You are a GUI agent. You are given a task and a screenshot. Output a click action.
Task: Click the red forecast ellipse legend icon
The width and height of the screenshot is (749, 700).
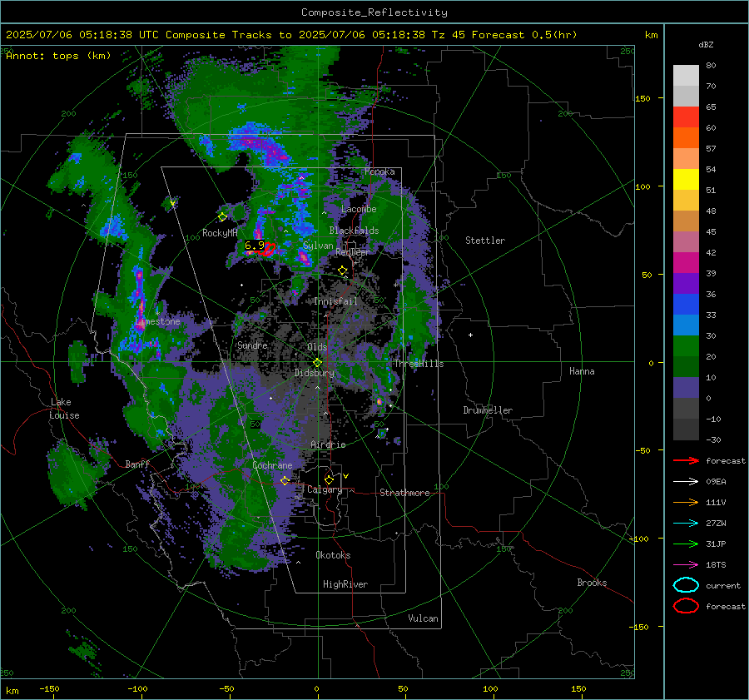686,606
